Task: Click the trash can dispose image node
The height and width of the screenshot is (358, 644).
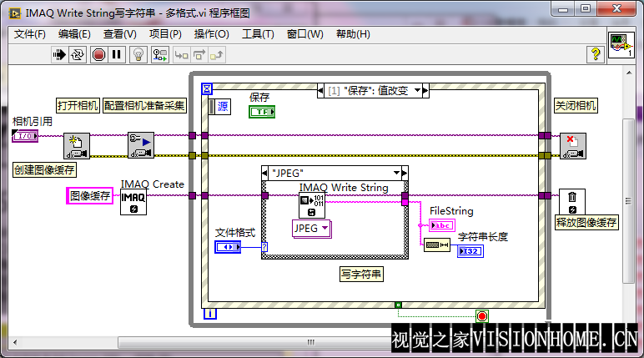Action: pos(572,201)
